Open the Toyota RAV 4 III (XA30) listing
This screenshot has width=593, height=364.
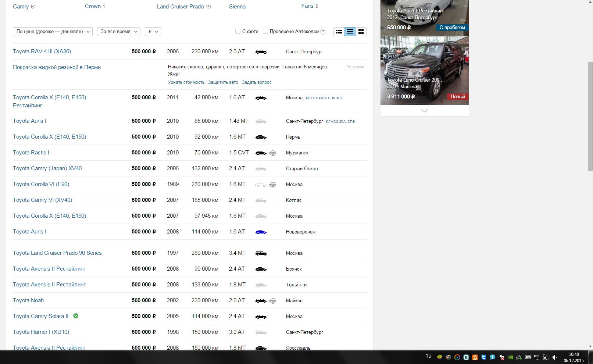(42, 51)
